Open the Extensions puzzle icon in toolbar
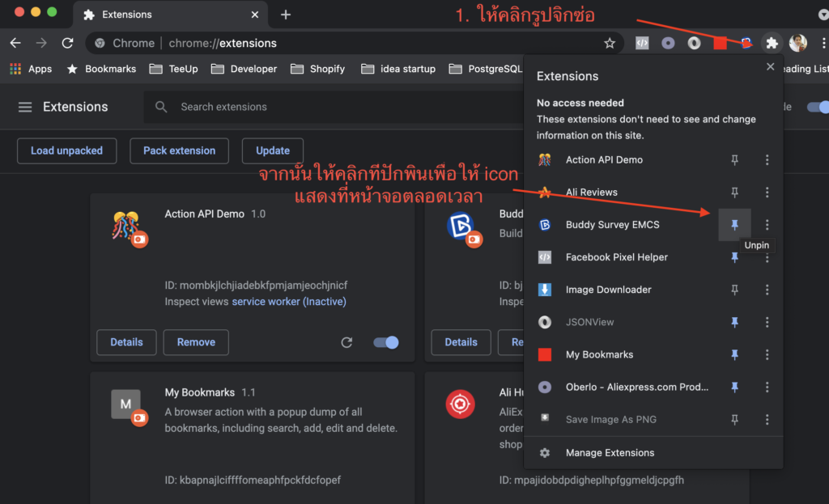The height and width of the screenshot is (504, 829). click(772, 43)
